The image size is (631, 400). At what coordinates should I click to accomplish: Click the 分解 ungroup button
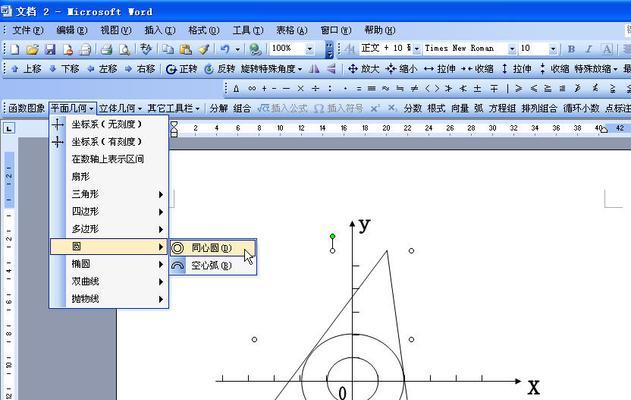point(219,108)
